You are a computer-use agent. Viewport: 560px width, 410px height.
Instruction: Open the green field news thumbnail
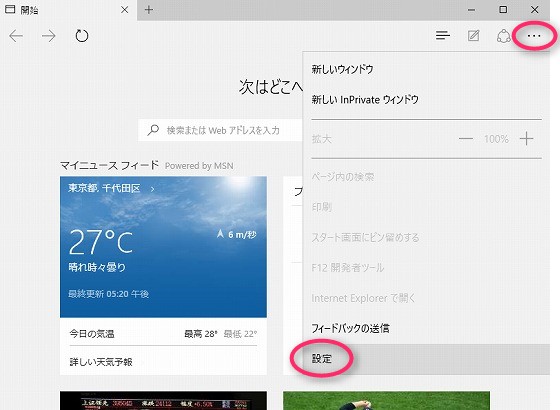[386, 401]
